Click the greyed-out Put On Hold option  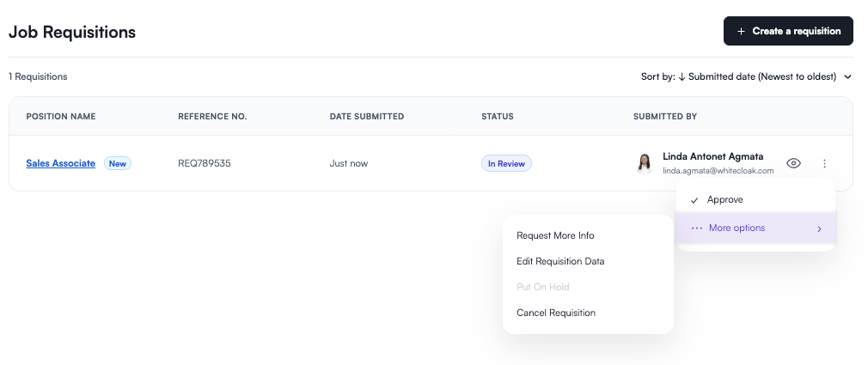point(542,287)
